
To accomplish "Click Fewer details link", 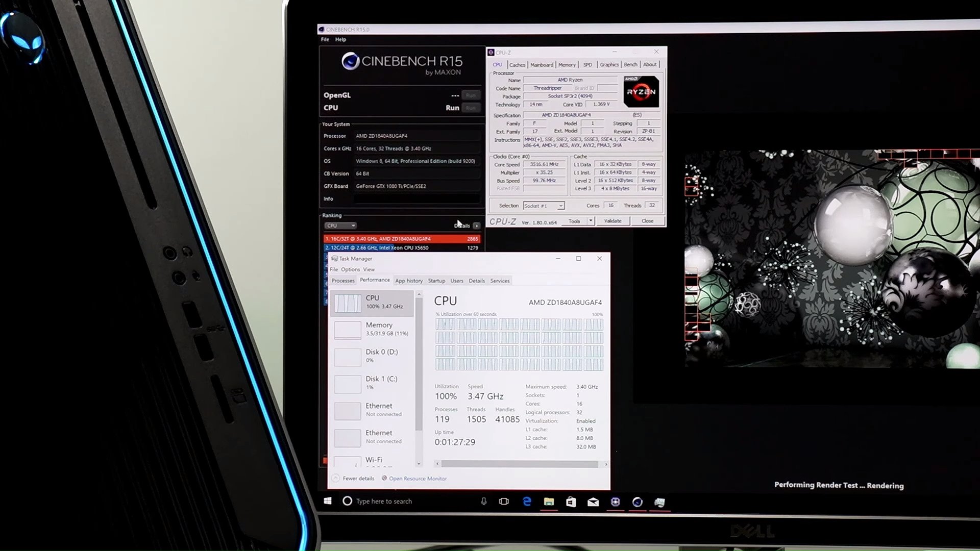I will (358, 478).
